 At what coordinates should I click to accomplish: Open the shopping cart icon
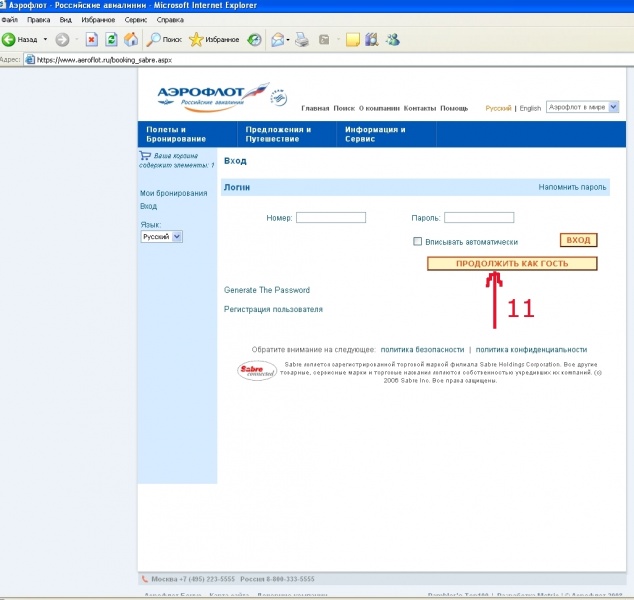click(x=145, y=156)
